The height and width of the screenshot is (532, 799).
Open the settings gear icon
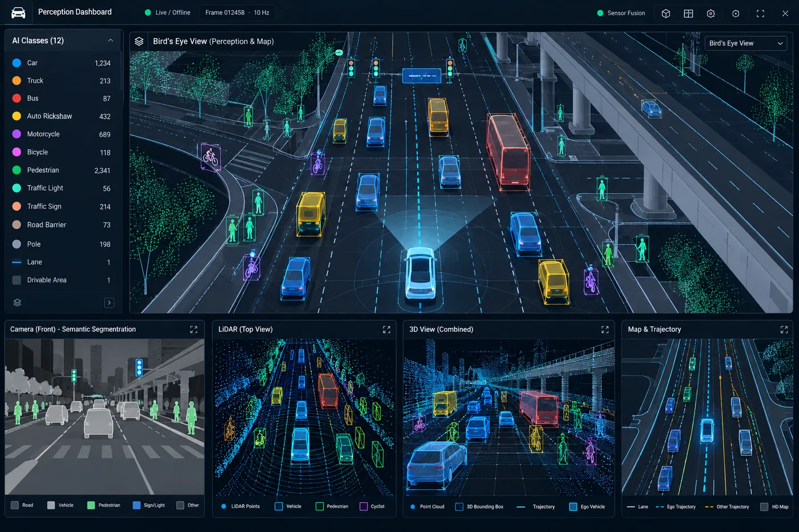click(x=711, y=13)
